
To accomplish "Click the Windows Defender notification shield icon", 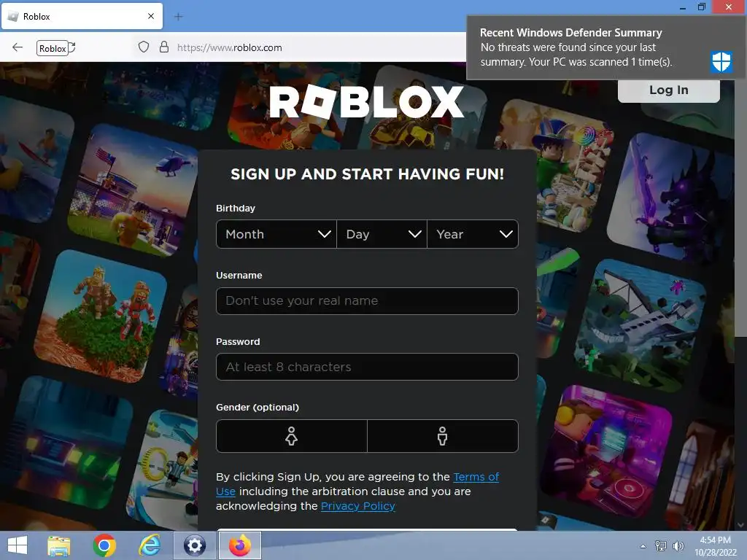I will tap(721, 62).
